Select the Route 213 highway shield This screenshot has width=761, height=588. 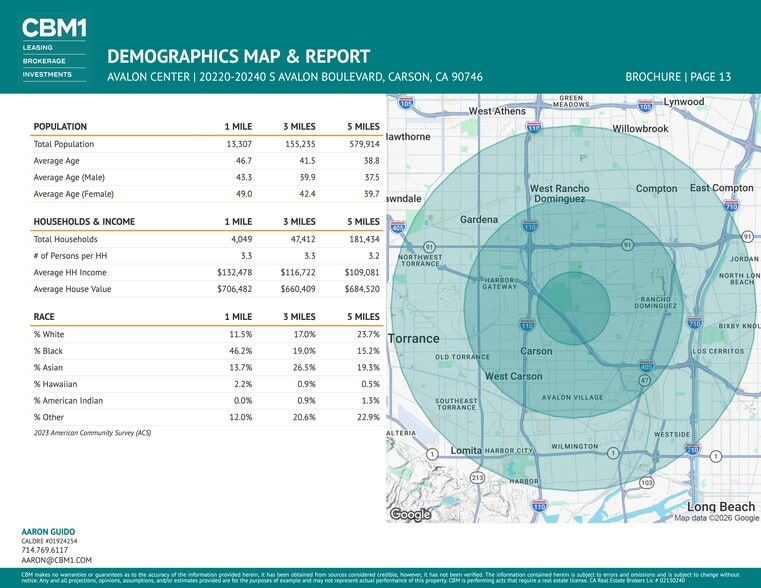pos(477,478)
